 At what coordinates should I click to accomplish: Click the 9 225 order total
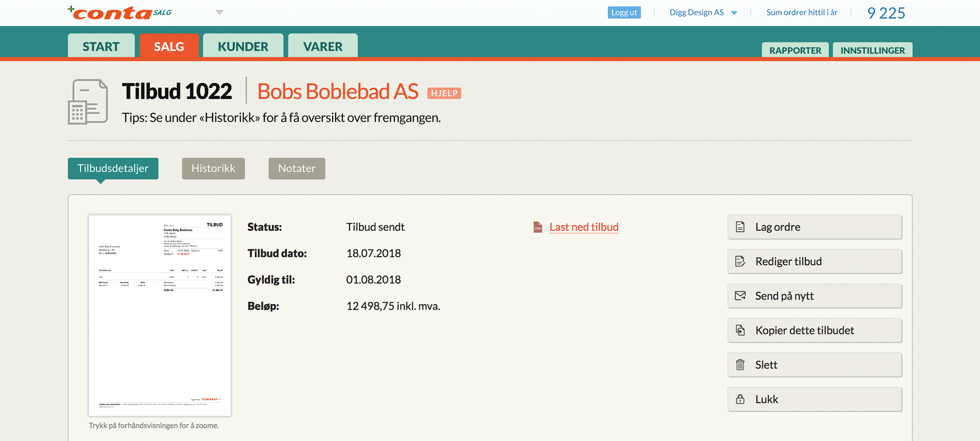[886, 13]
